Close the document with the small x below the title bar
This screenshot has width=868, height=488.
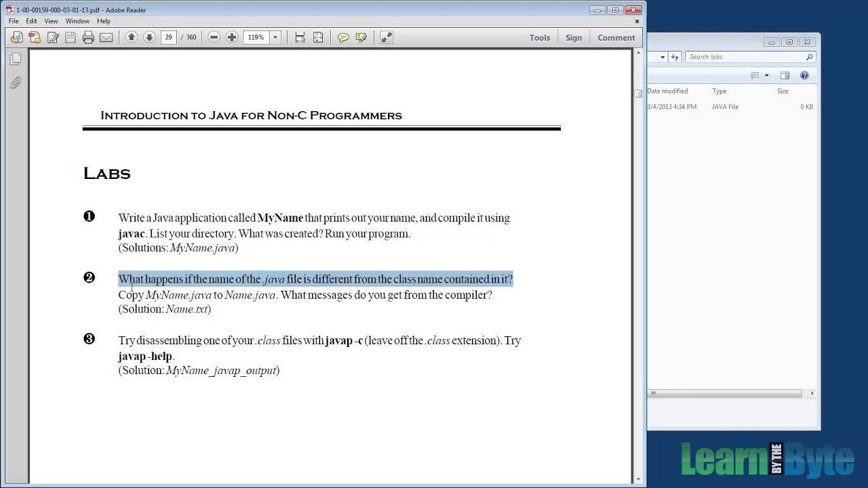pyautogui.click(x=637, y=21)
